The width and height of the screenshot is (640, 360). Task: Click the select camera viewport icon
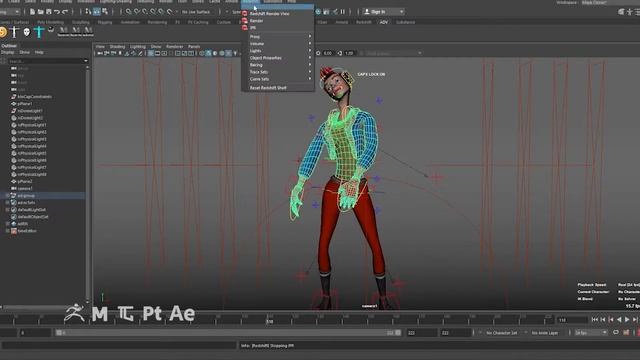(x=100, y=53)
